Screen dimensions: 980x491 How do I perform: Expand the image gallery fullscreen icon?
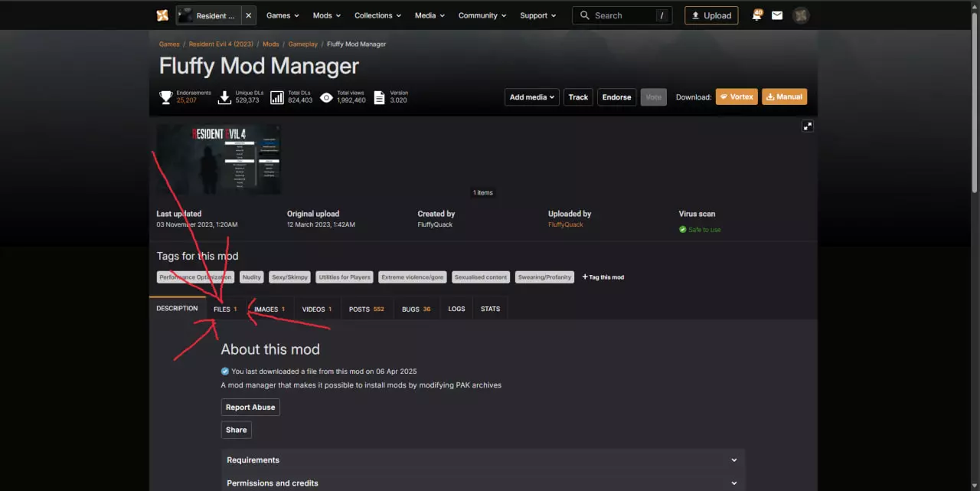click(x=807, y=126)
